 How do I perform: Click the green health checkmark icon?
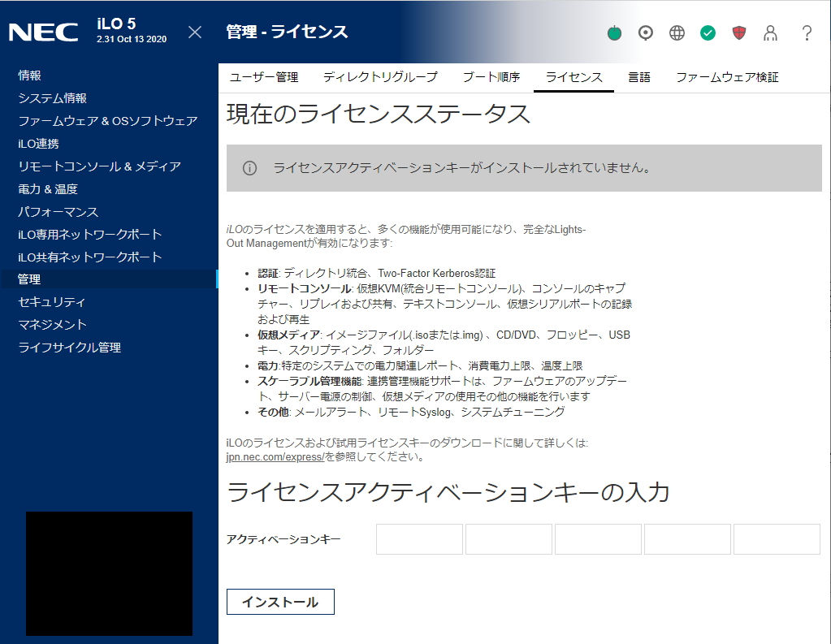tap(708, 32)
